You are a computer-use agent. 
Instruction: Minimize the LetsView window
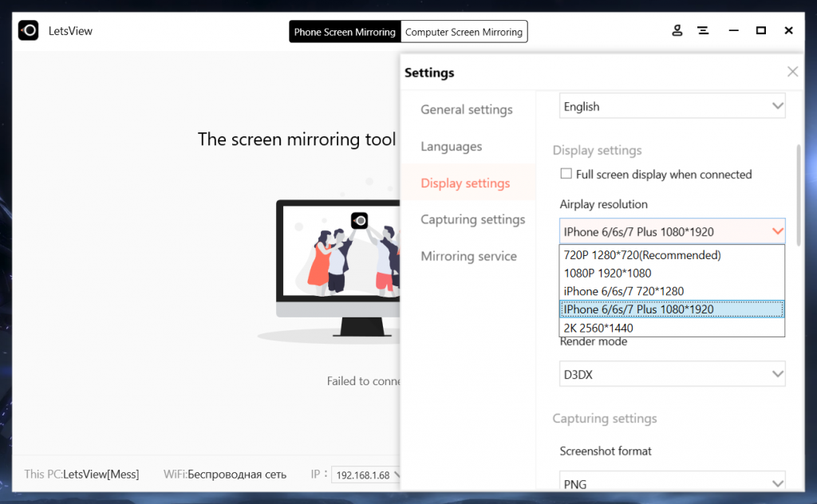[x=733, y=31]
